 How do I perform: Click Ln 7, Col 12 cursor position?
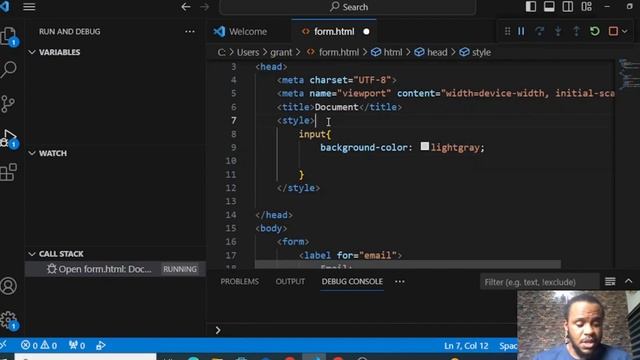coord(466,346)
